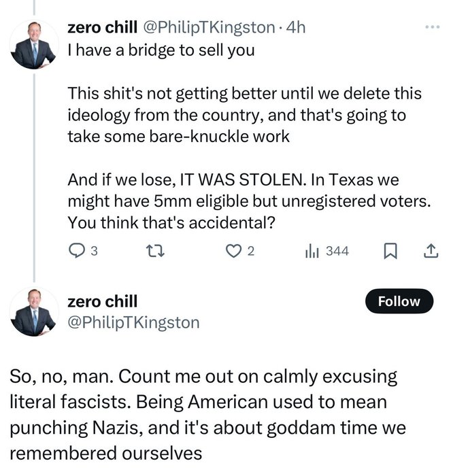Click the "bare-knuckle work" paragraph
This screenshot has height=476, width=451.
tap(244, 114)
